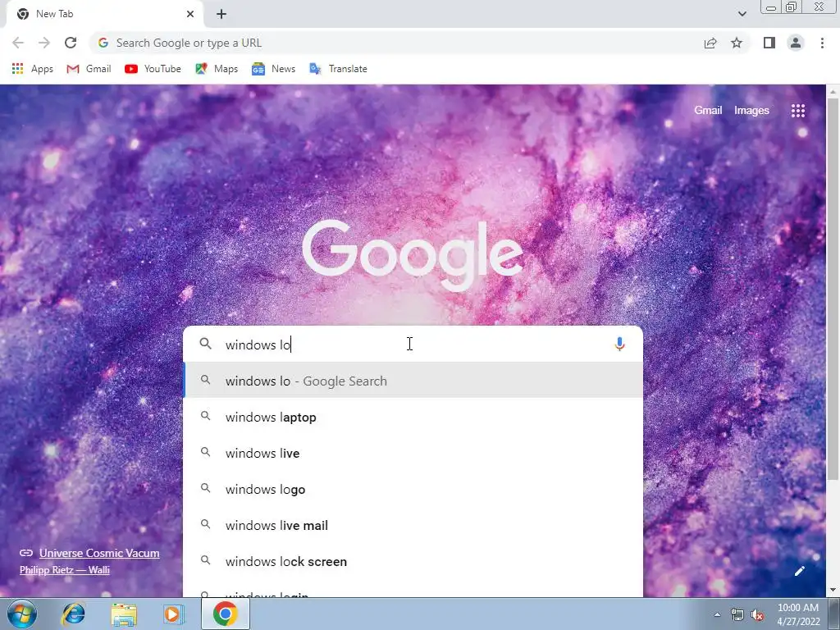The width and height of the screenshot is (840, 630).
Task: Choose suggestion 'windows lock screen'
Action: coord(413,561)
